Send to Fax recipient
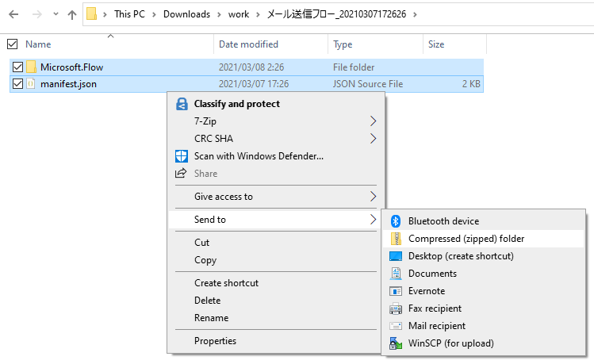 435,308
